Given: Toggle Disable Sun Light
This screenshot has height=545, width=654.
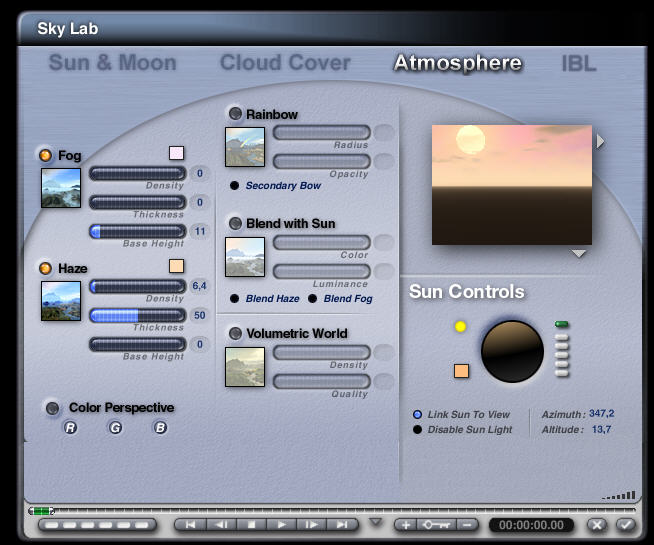Looking at the screenshot, I should tap(417, 429).
